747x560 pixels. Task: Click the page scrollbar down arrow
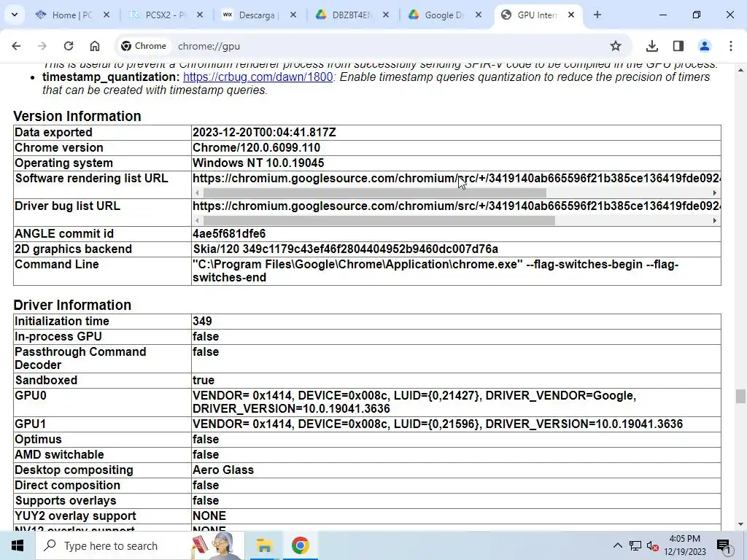[x=740, y=524]
